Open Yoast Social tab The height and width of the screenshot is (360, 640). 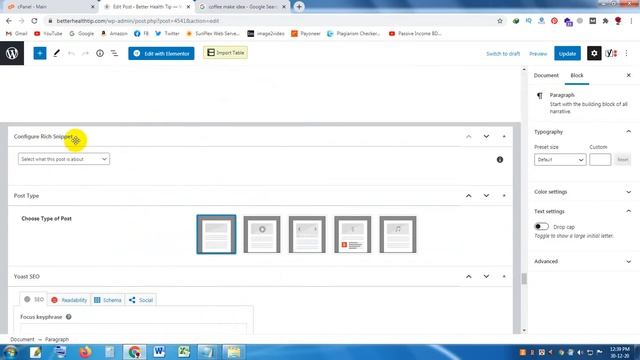141,300
